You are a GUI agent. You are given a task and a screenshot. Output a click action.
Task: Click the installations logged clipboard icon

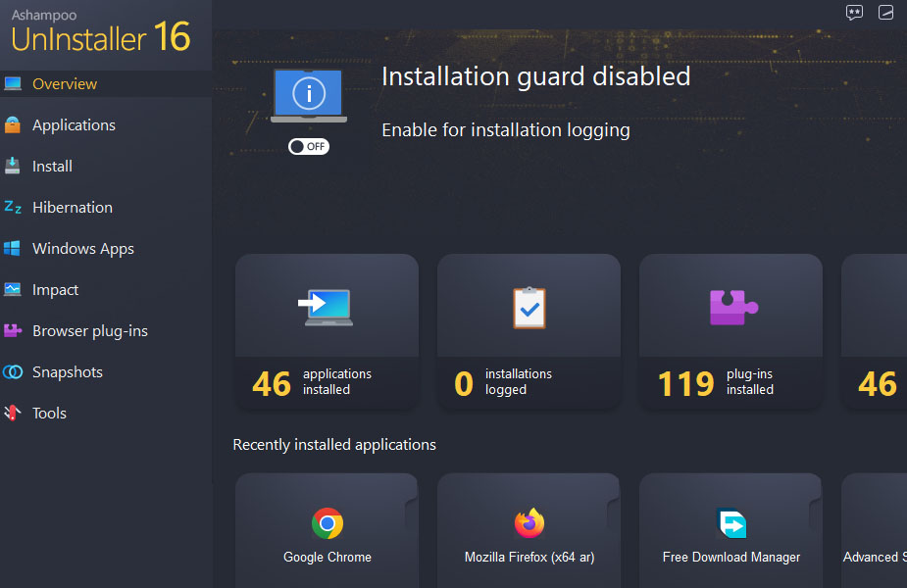point(529,308)
